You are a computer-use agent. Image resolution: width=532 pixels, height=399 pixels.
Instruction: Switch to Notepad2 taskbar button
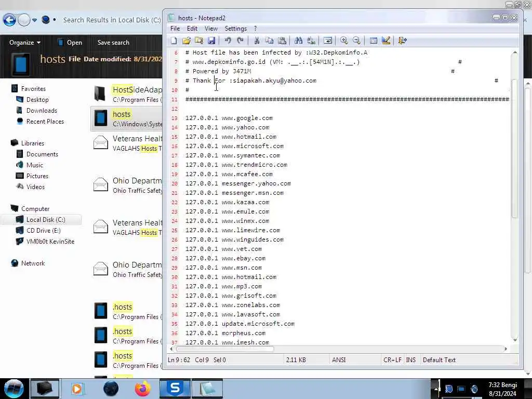(x=207, y=389)
